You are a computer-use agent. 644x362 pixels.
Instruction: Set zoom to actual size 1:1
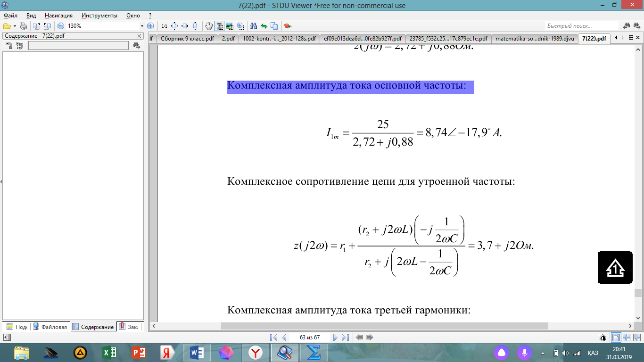pyautogui.click(x=164, y=26)
